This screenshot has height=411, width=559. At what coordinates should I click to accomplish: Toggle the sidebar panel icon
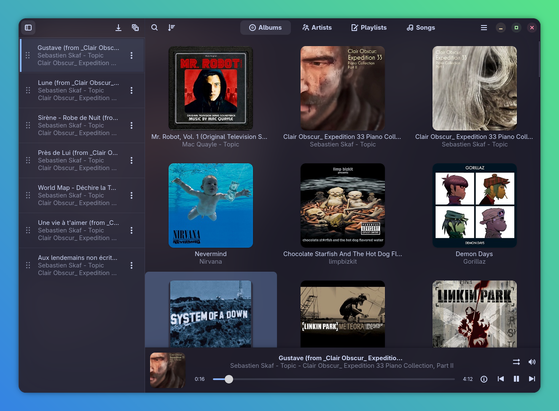click(29, 27)
